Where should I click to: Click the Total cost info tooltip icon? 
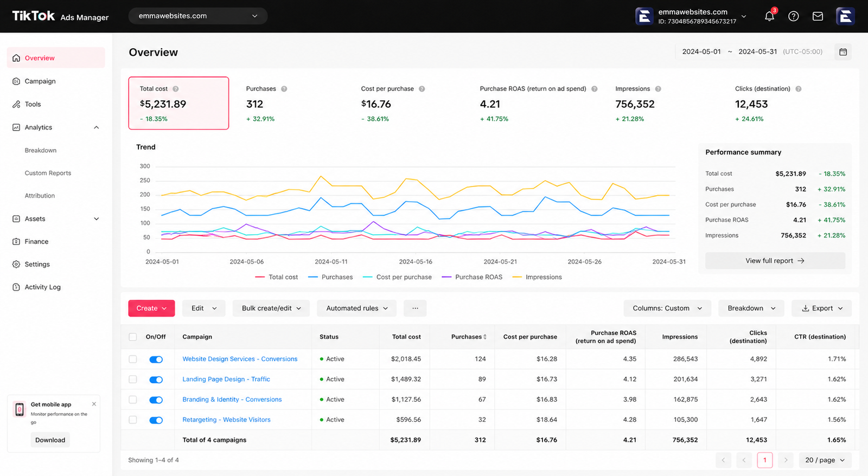tap(176, 89)
